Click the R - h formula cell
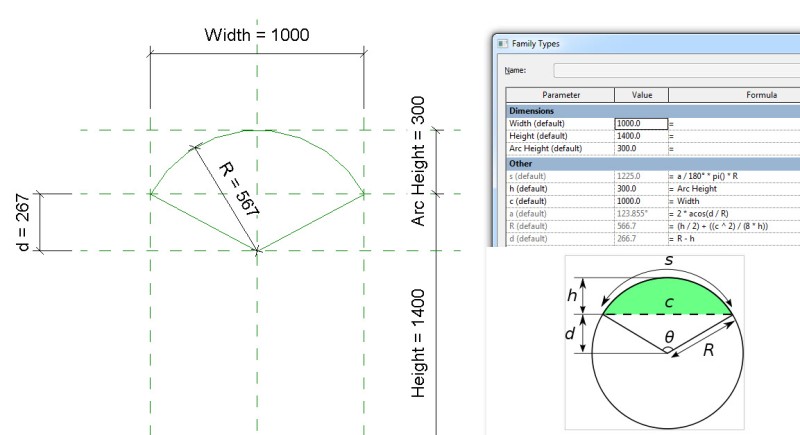The height and width of the screenshot is (435, 800). click(x=733, y=240)
